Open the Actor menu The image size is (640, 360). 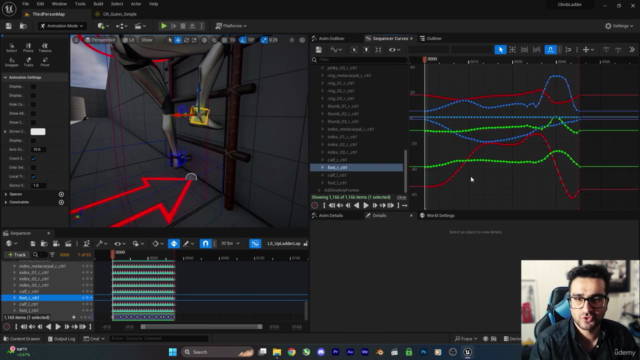pyautogui.click(x=136, y=4)
